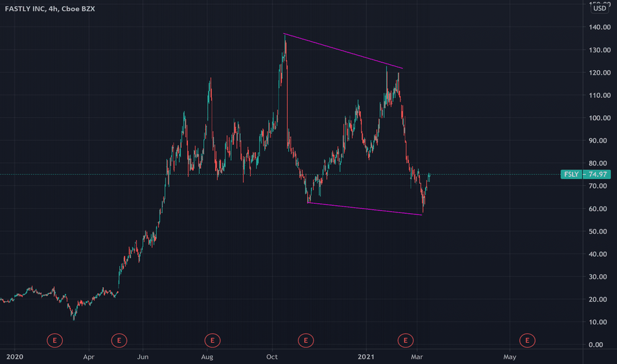
Task: Click the FASTLY INC, 4h, Cboe BZX title
Action: tap(50, 9)
